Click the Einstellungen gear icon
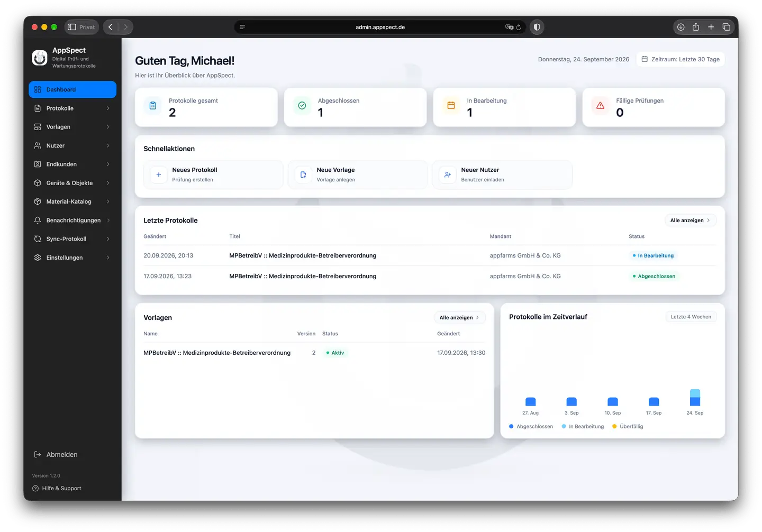The width and height of the screenshot is (762, 532). click(x=38, y=258)
